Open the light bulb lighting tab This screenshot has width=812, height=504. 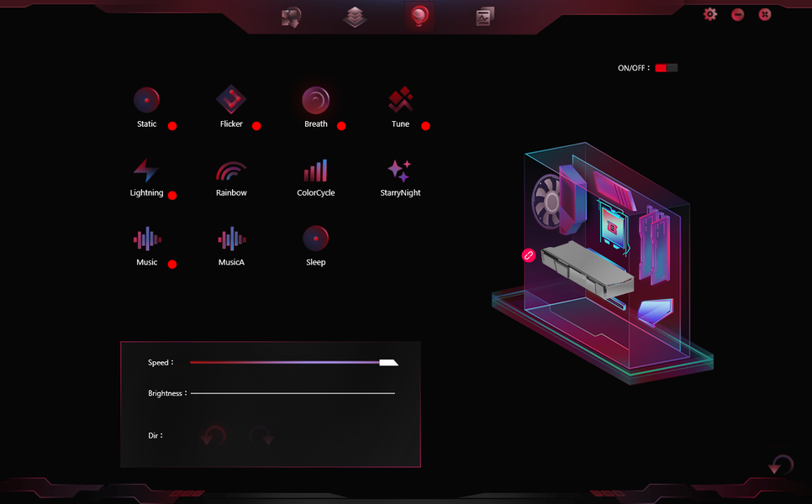(419, 17)
